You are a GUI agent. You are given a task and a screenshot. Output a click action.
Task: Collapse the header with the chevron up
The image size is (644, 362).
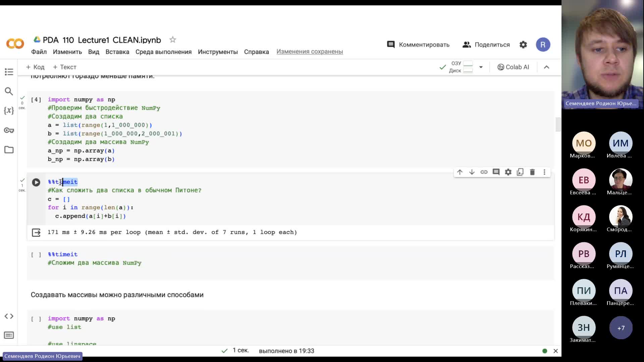(546, 67)
